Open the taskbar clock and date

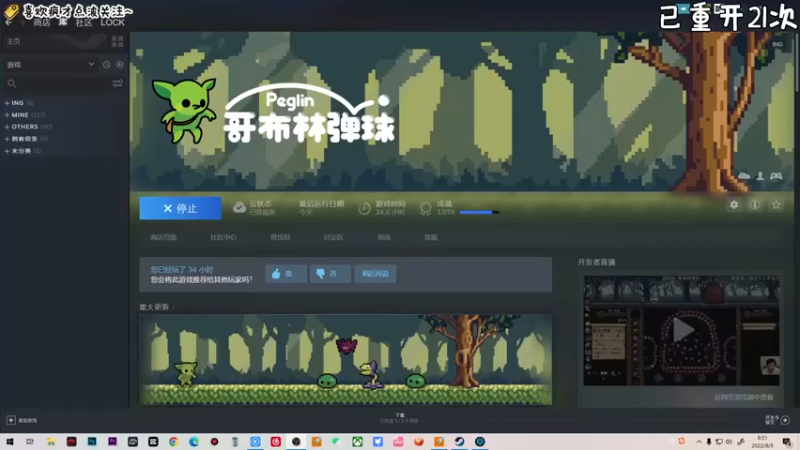click(x=762, y=442)
